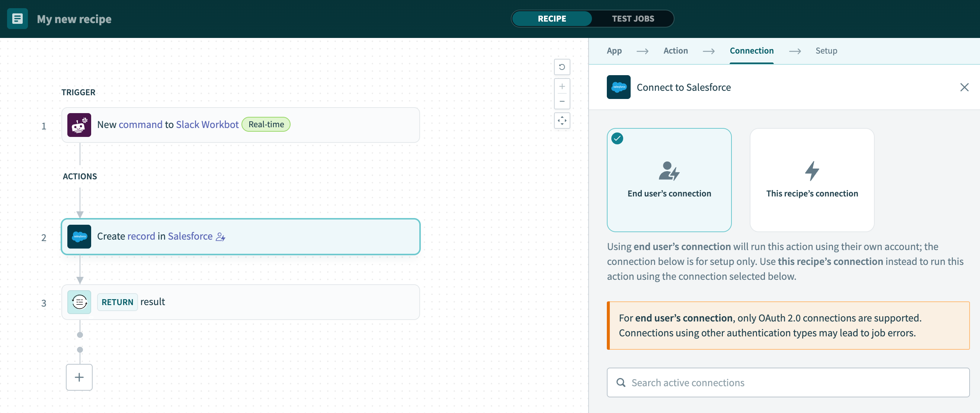Click the recipe document icon in the header
Image resolution: width=980 pixels, height=413 pixels.
click(17, 19)
